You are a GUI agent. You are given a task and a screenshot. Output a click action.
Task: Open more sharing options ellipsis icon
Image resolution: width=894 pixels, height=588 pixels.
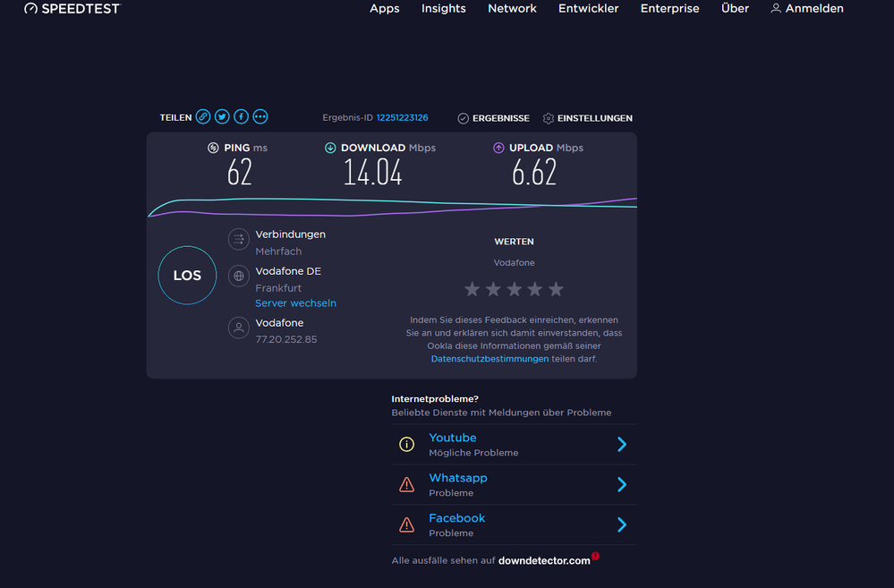[260, 117]
